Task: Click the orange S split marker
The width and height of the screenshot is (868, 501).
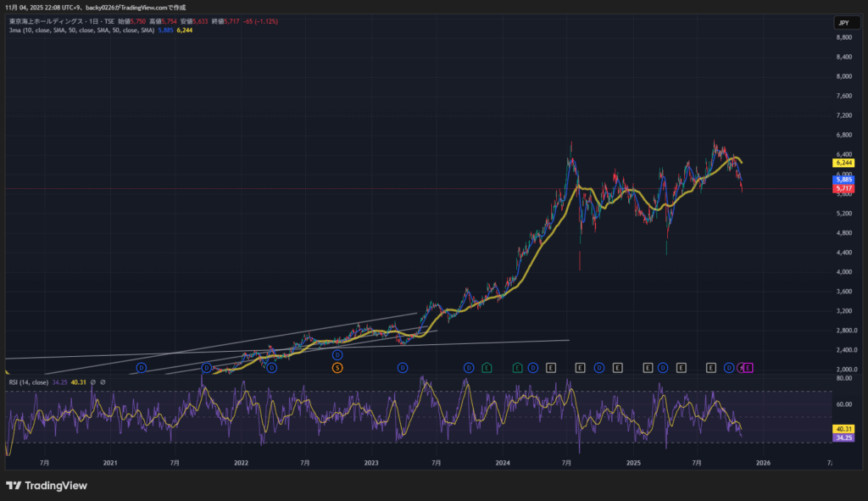Action: (337, 367)
